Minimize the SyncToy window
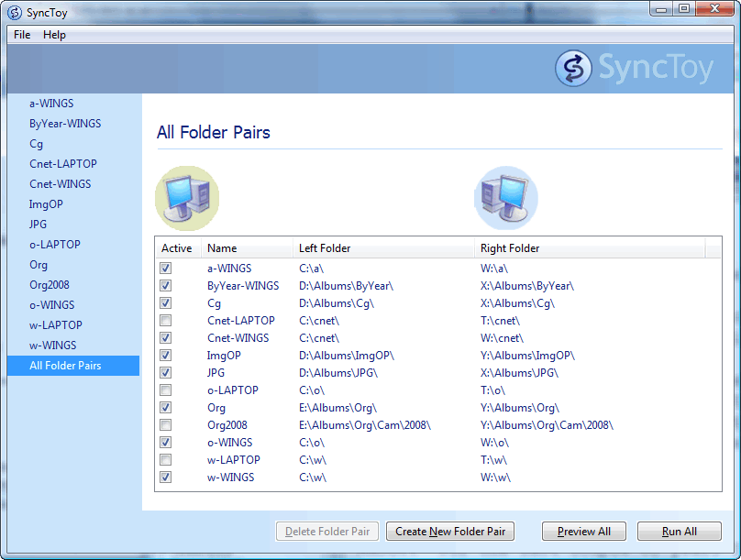Viewport: 741px width, 560px height. point(661,8)
